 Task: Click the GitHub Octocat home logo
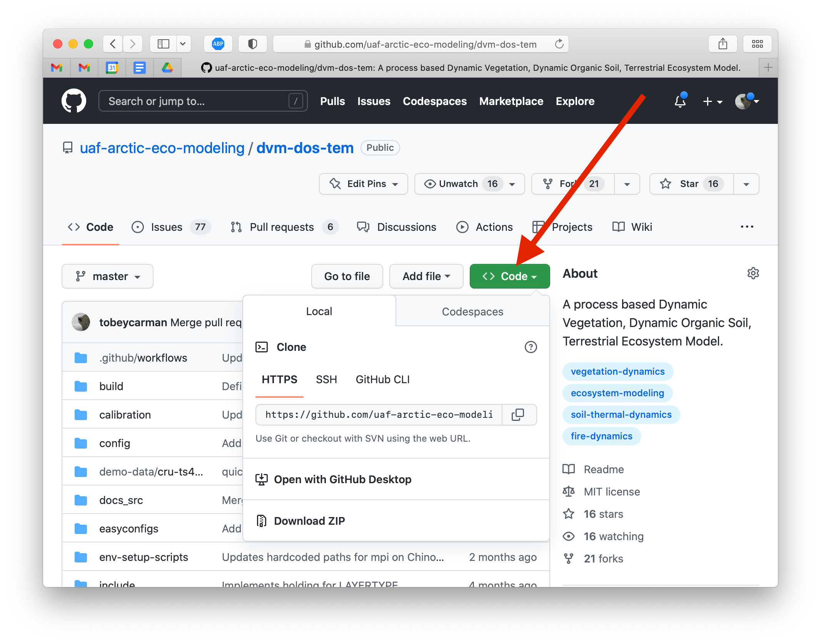[x=74, y=101]
